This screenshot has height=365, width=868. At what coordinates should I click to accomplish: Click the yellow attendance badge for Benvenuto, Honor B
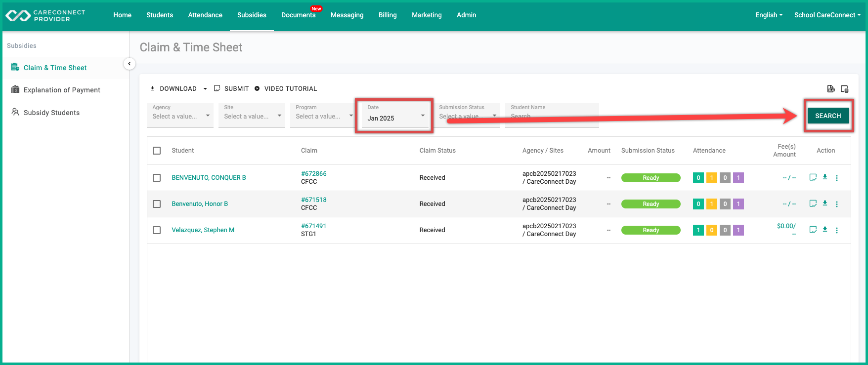coord(712,204)
